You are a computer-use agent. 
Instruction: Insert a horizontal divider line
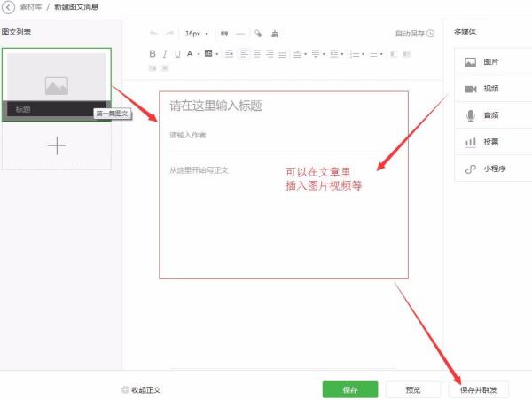[240, 34]
